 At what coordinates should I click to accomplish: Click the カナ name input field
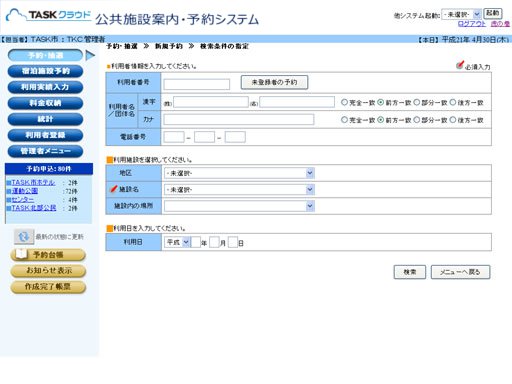(x=239, y=119)
